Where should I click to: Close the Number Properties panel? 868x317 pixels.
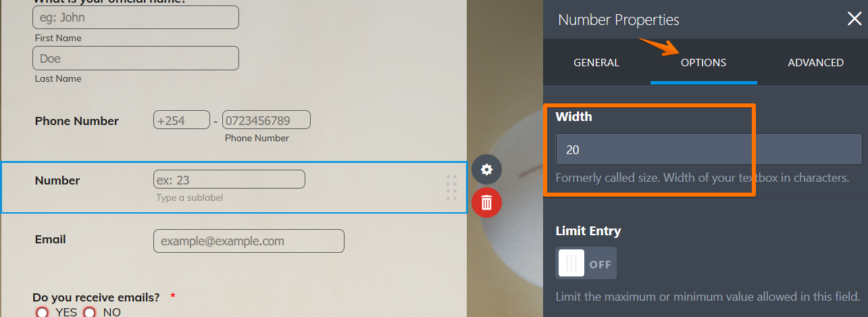click(854, 19)
